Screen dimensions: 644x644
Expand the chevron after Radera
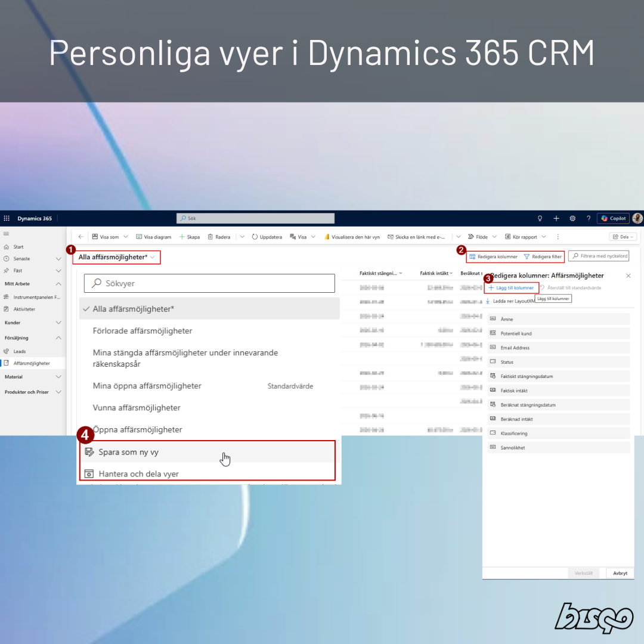[242, 237]
